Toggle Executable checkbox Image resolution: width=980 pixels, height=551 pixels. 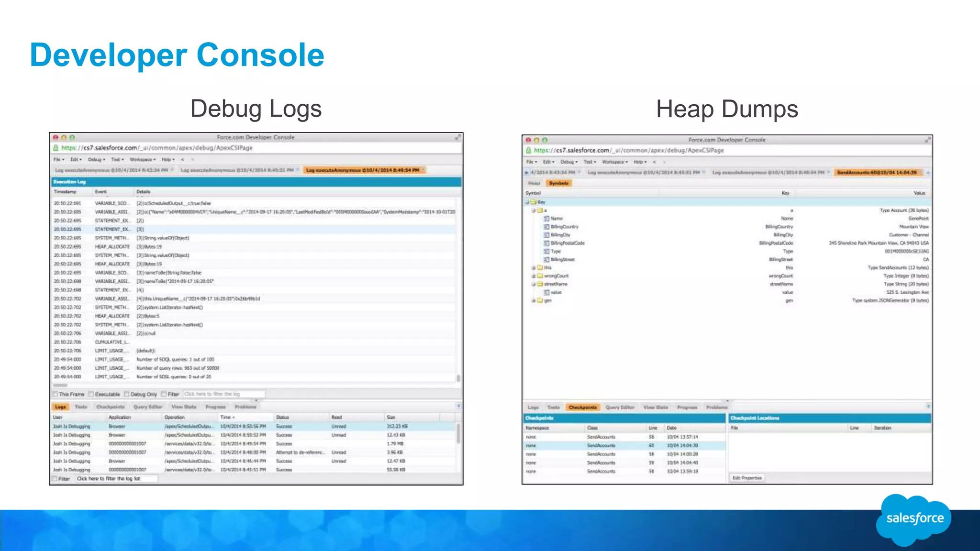pos(91,394)
